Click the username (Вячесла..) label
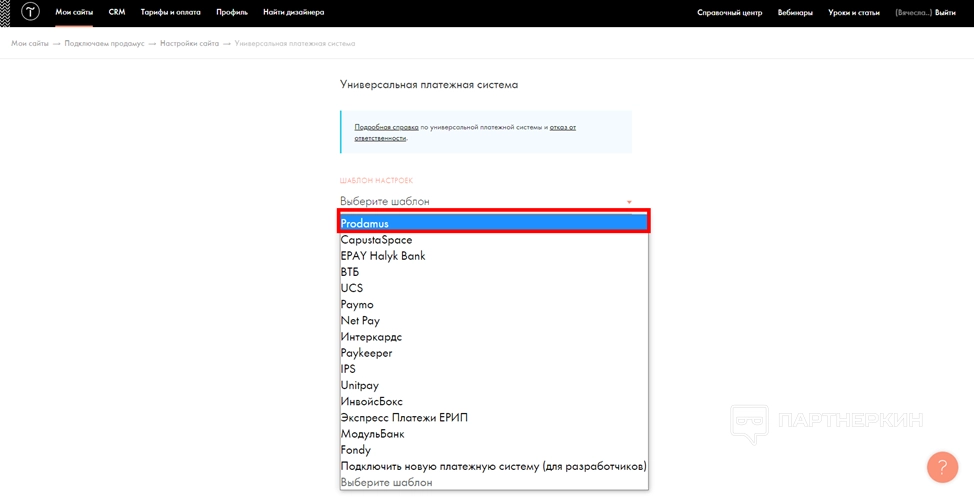 click(x=914, y=12)
